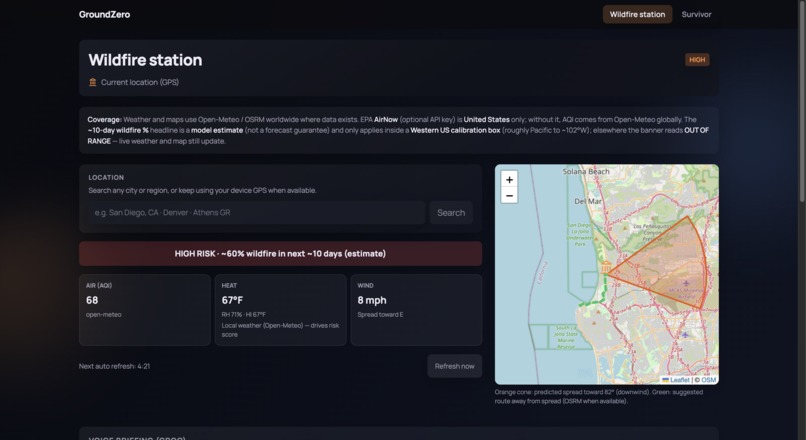The image size is (806, 440).
Task: Click the location search input field
Action: pyautogui.click(x=257, y=212)
